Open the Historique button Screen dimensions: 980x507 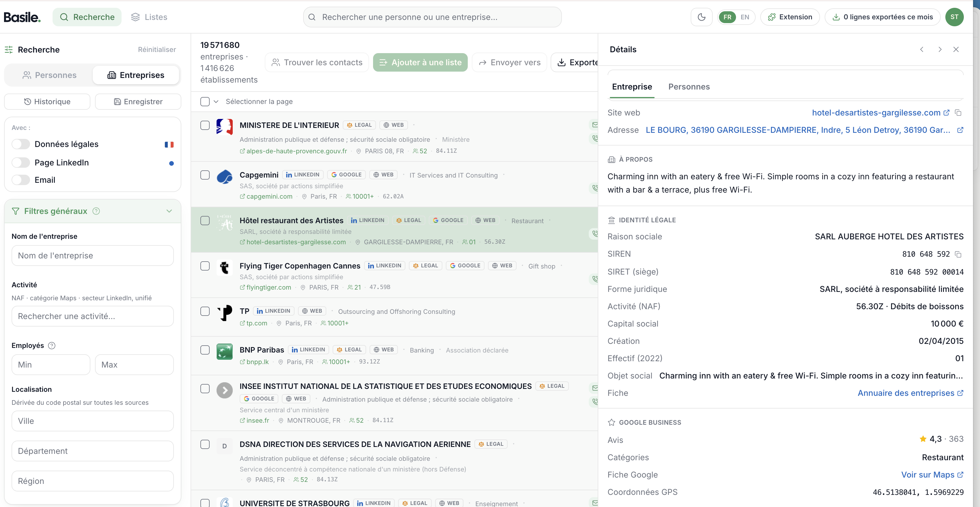coord(47,102)
